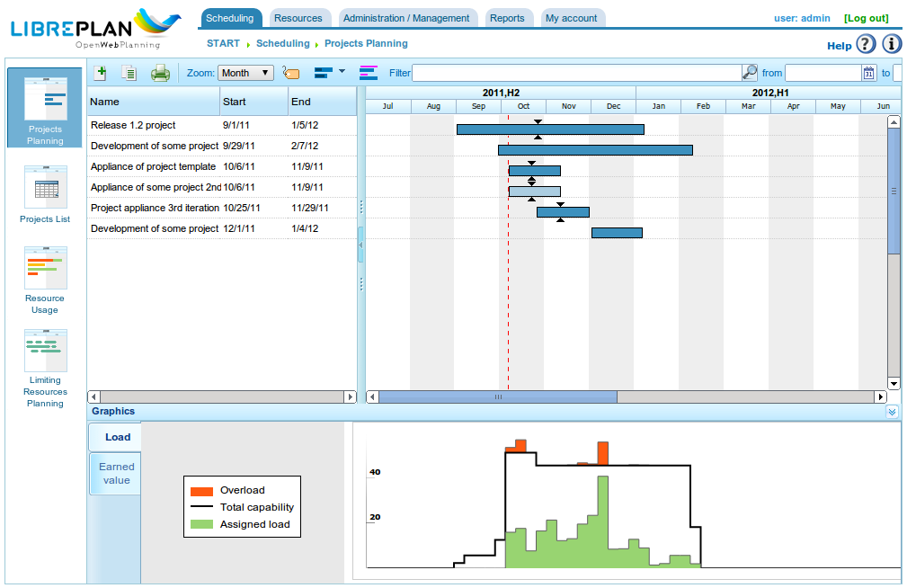The height and width of the screenshot is (588, 907).
Task: Click the Help question mark icon
Action: tap(865, 44)
